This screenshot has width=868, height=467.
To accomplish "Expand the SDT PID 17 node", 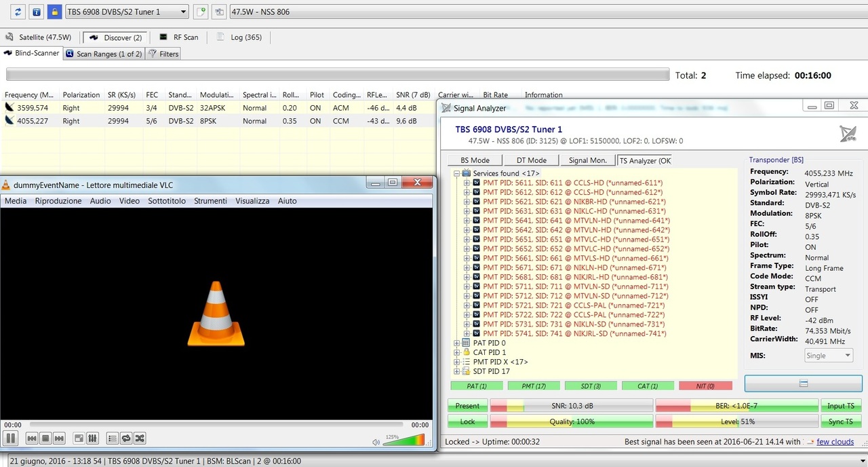I will coord(457,371).
